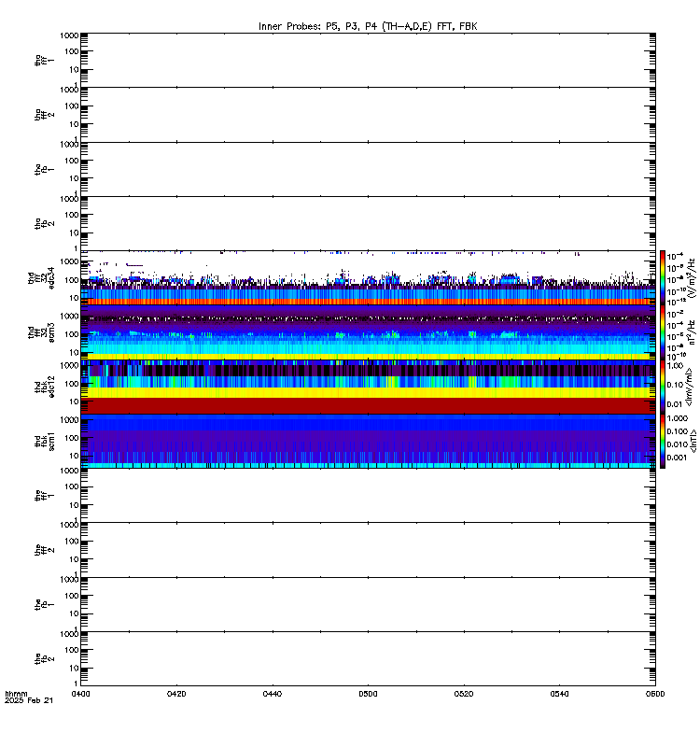Screen dimensions: 700x747
Task: Click the nT²/Hz color bar
Action: pyautogui.click(x=663, y=332)
